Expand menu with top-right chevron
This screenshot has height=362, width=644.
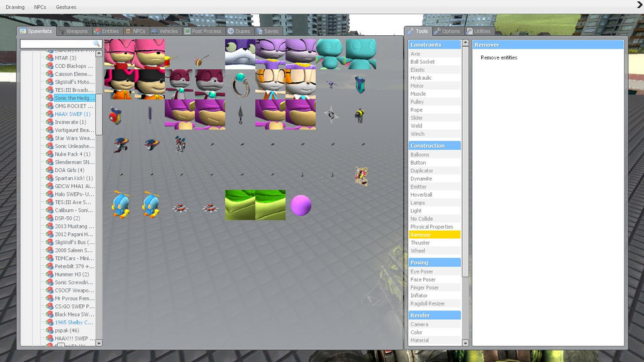click(640, 5)
